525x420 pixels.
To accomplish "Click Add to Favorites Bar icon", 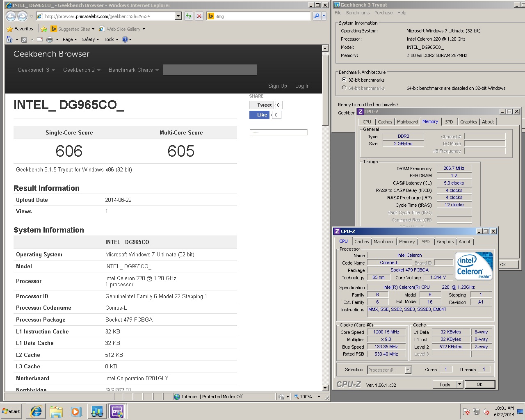I will (44, 29).
